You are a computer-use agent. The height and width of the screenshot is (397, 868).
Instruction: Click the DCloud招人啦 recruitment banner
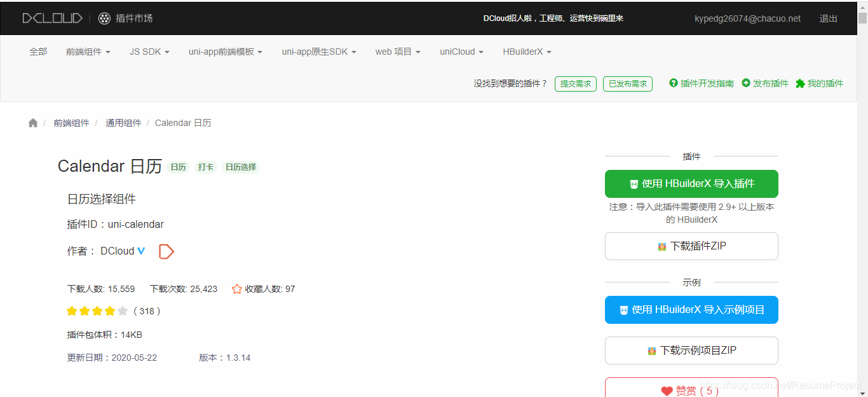[x=553, y=18]
